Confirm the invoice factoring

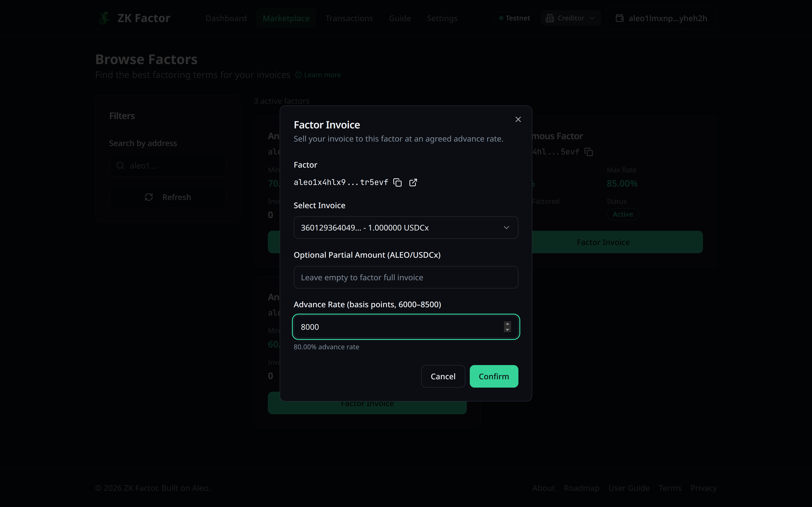(x=494, y=376)
